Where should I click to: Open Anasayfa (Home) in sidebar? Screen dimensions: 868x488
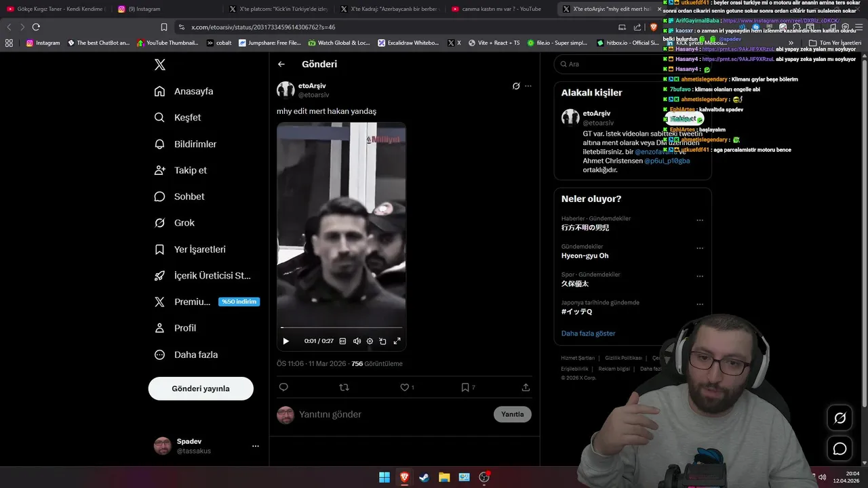pos(184,91)
